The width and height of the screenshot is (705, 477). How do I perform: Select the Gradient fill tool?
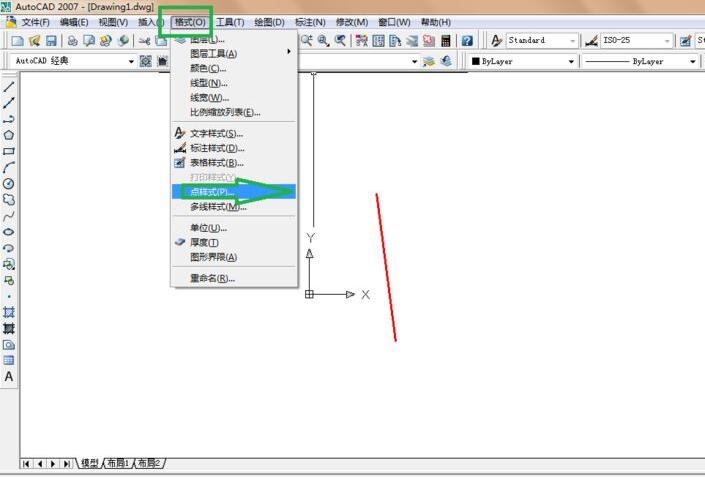coord(9,328)
